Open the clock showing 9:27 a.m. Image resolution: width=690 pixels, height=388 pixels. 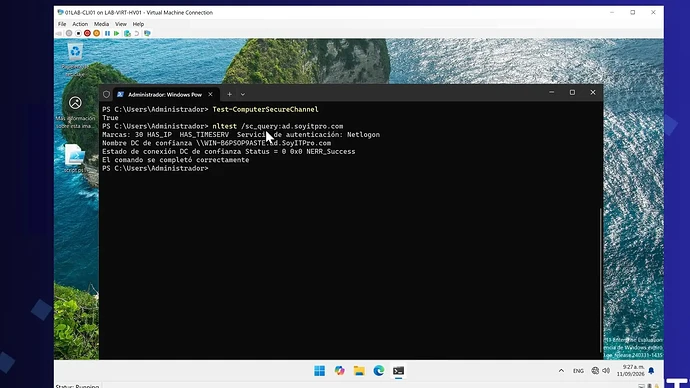(630, 370)
